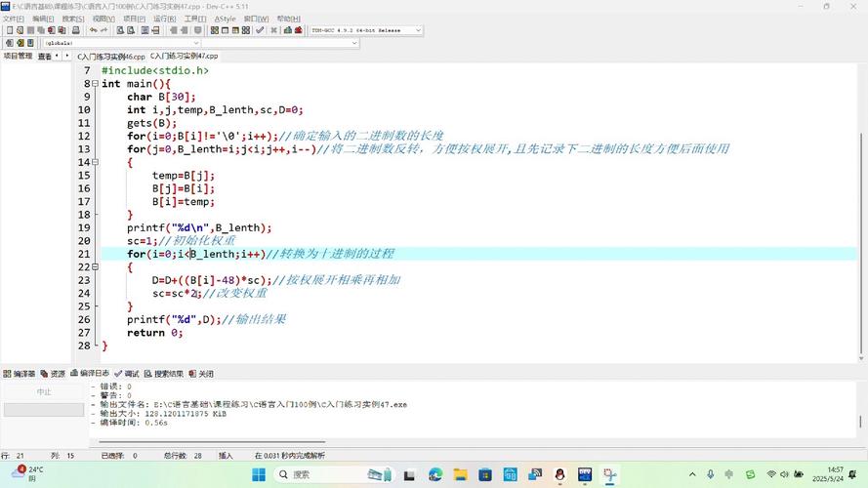
Task: Click the Undo arrow in the toolbar
Action: pos(94,30)
